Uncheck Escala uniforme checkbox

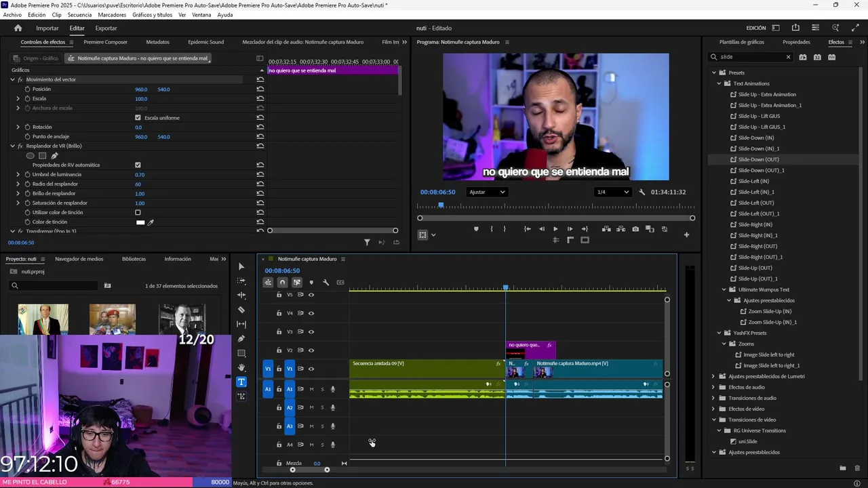(x=138, y=118)
